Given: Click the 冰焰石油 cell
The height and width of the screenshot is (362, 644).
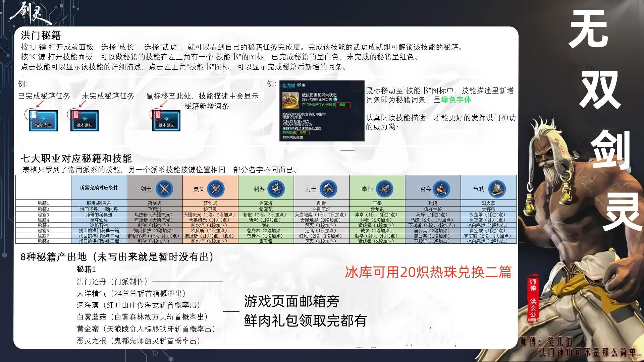Looking at the screenshot, I should click(99, 225).
